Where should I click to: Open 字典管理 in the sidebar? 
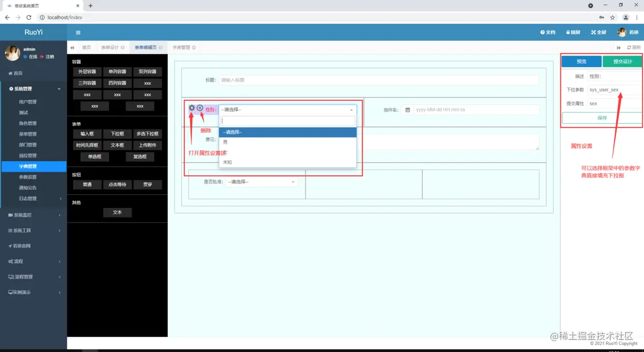tap(33, 166)
